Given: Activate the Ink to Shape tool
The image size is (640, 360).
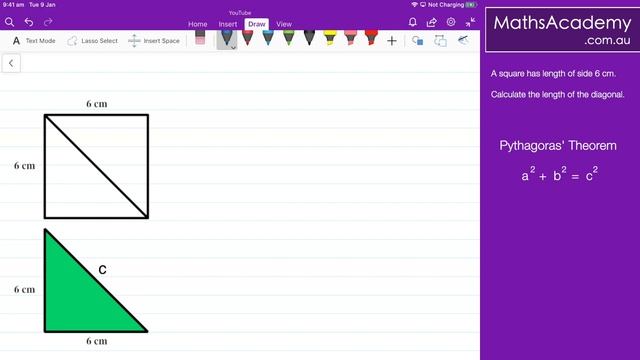Looking at the screenshot, I should pos(440,40).
